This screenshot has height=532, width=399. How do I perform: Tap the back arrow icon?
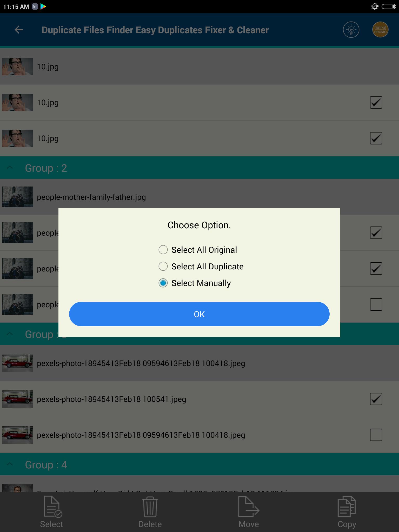[19, 30]
